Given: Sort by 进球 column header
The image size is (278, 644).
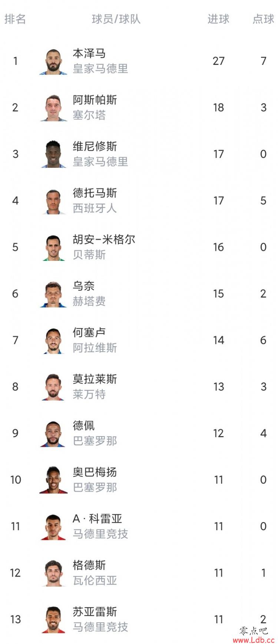Looking at the screenshot, I should point(218,19).
